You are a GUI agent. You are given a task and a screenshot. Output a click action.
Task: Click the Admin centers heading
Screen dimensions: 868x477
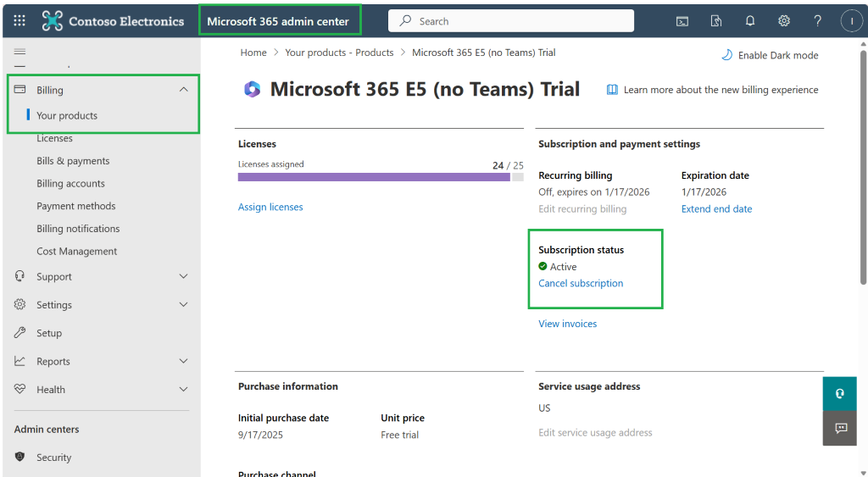(47, 429)
